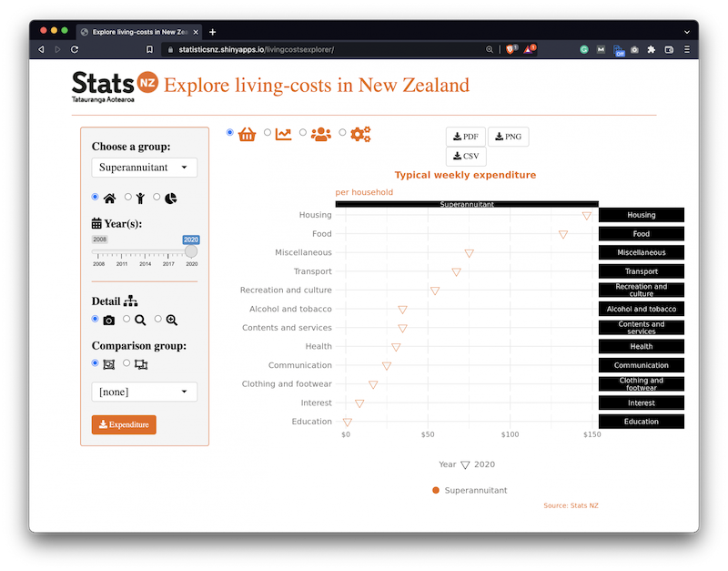Click the Superannuitant legend entry
Screen dimensions: 728x571
click(x=470, y=490)
